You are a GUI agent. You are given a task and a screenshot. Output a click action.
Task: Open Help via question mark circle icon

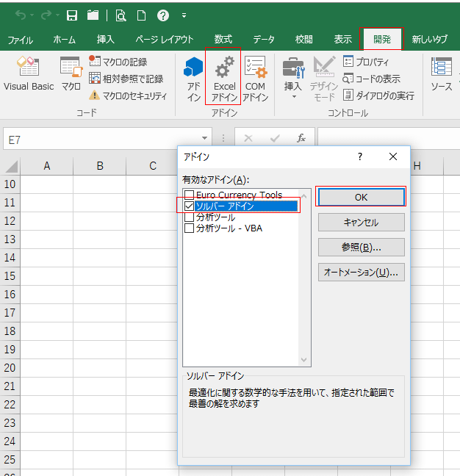163,15
